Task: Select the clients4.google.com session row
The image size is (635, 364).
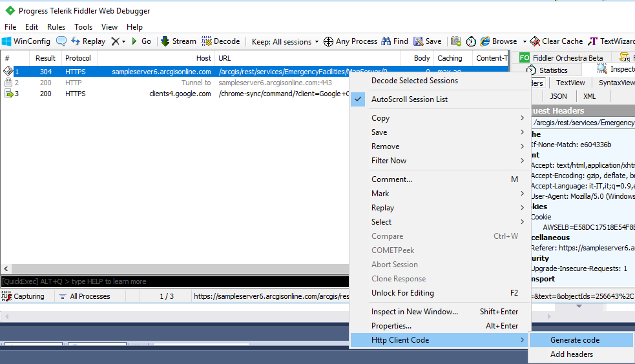Action: 175,94
